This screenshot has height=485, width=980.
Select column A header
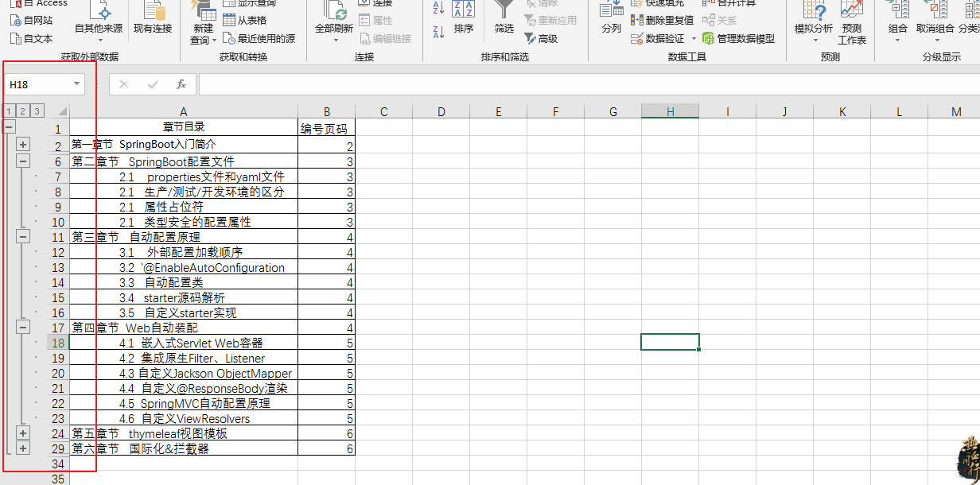point(184,111)
